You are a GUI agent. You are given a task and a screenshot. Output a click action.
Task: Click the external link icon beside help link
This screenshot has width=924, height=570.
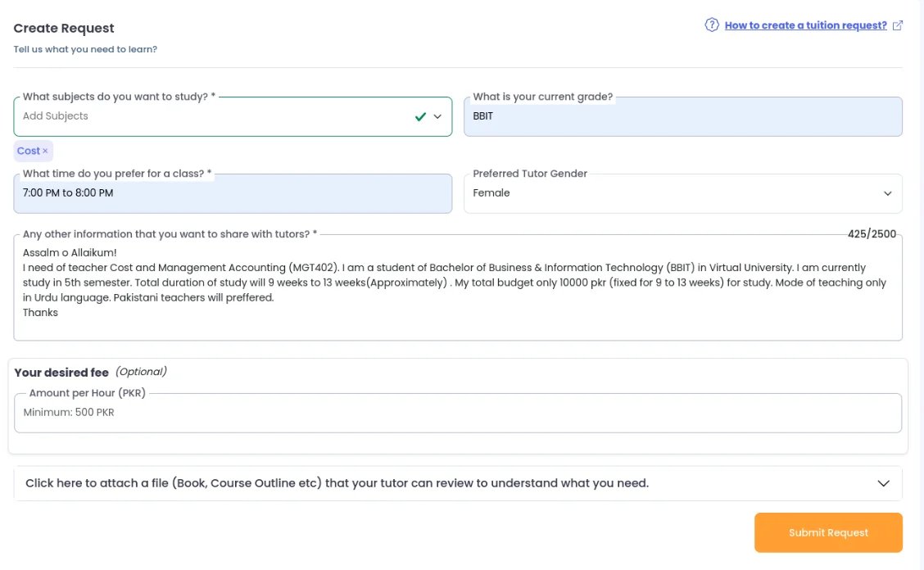(898, 25)
